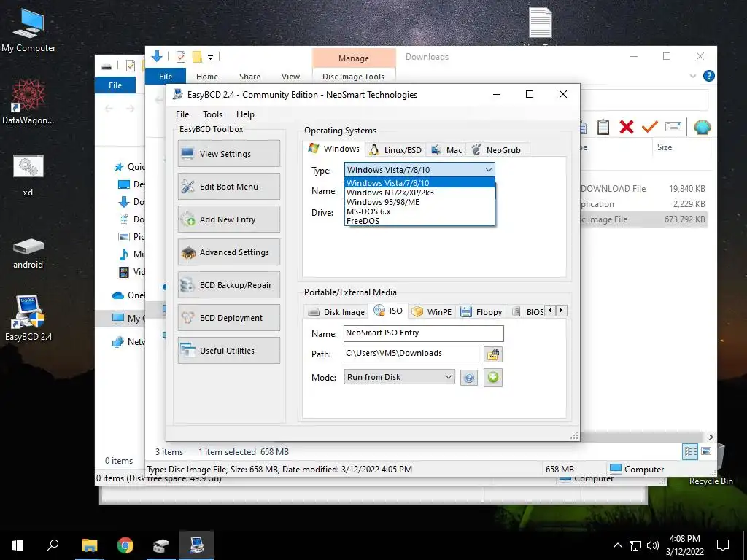The width and height of the screenshot is (747, 560).
Task: Click orange checkmark icon in Explorer
Action: (x=650, y=127)
